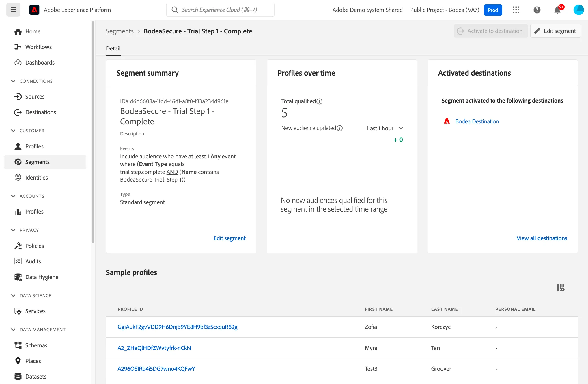The height and width of the screenshot is (384, 588).
Task: Select the Detail tab
Action: (x=113, y=48)
